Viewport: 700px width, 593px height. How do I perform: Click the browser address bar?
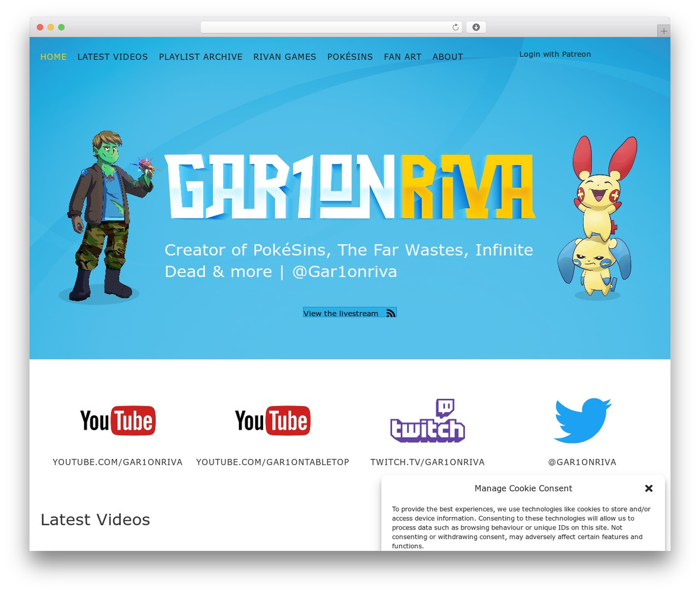point(331,27)
